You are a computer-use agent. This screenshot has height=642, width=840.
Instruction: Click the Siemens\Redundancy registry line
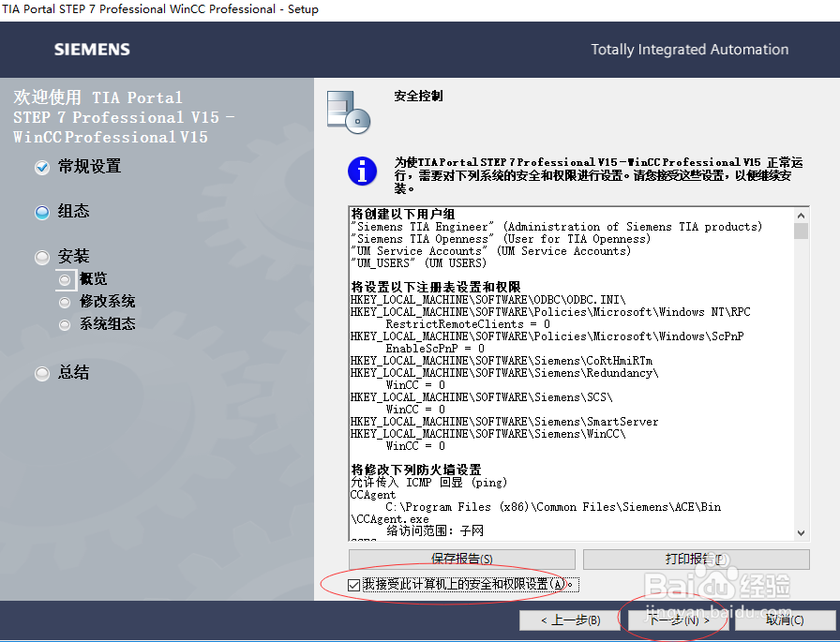coord(504,373)
